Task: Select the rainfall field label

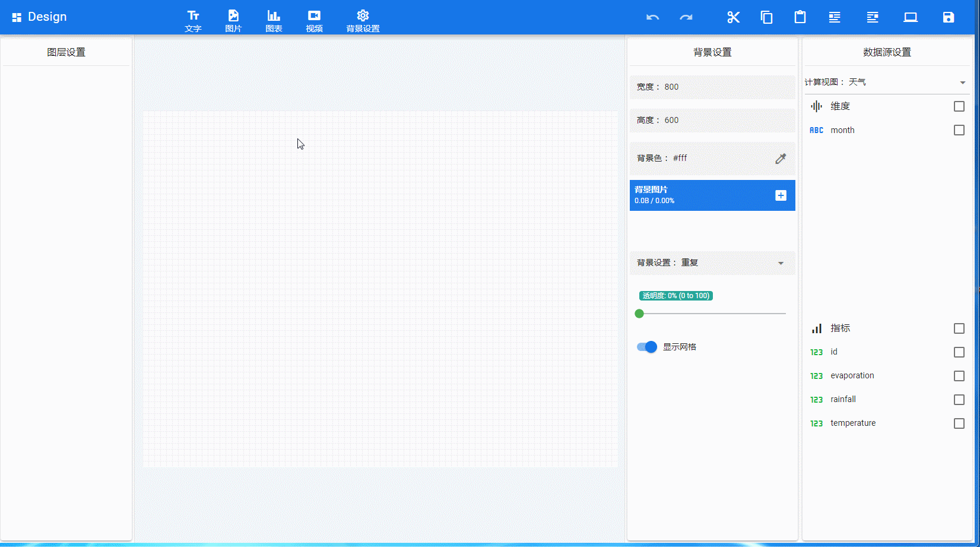Action: pyautogui.click(x=843, y=399)
